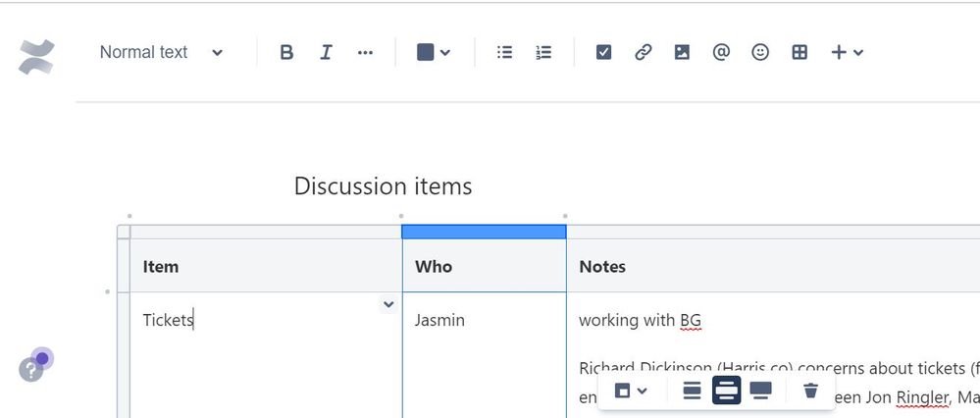Add an action item checkbox
The width and height of the screenshot is (980, 418).
(x=603, y=52)
